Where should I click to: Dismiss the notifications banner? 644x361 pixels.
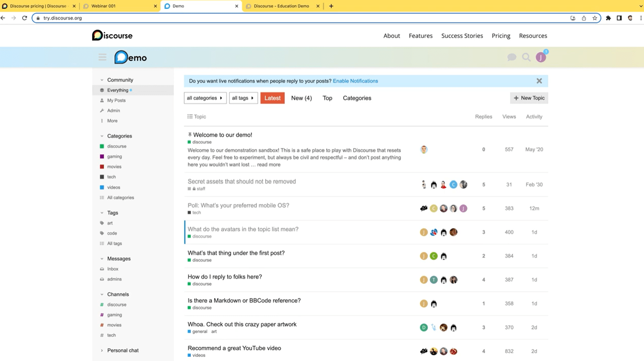pos(539,81)
